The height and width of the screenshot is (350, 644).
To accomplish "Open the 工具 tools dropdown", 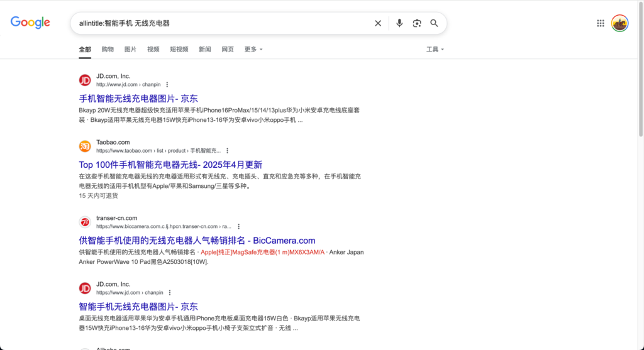I will click(x=435, y=49).
